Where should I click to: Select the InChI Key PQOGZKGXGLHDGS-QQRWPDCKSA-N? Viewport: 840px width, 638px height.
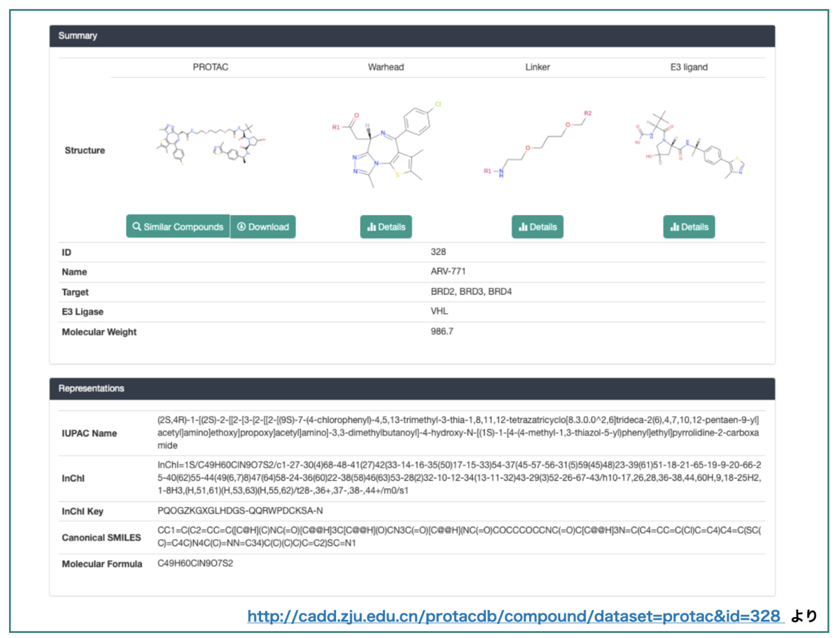click(240, 511)
